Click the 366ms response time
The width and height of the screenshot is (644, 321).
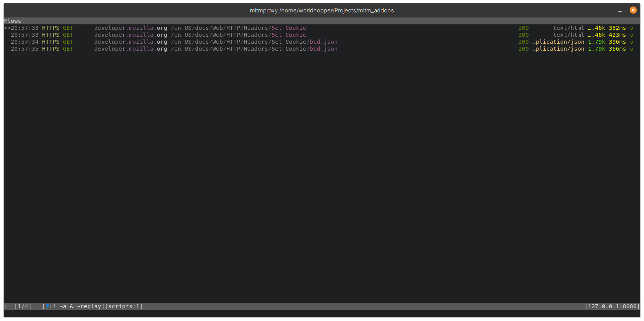(617, 49)
